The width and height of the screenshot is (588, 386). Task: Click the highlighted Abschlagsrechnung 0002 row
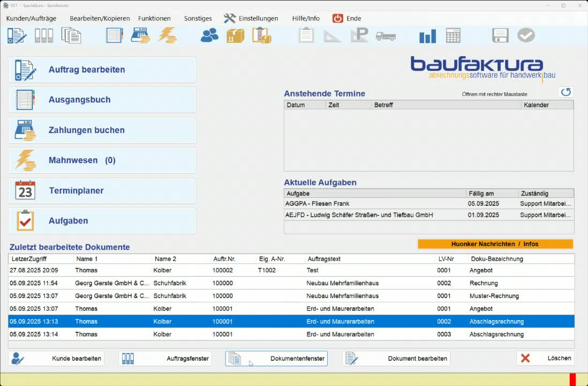(291, 322)
